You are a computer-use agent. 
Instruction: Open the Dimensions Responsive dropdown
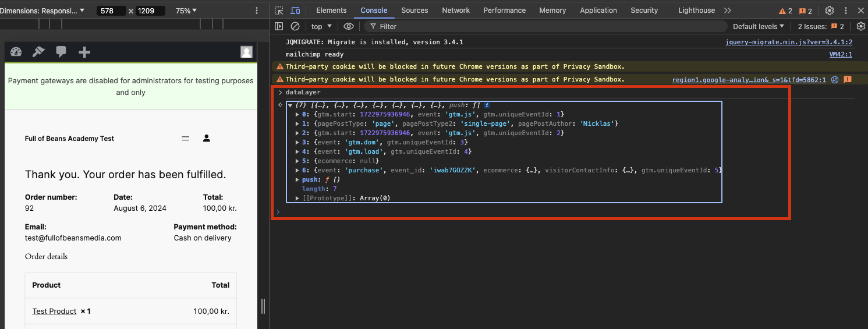click(42, 10)
